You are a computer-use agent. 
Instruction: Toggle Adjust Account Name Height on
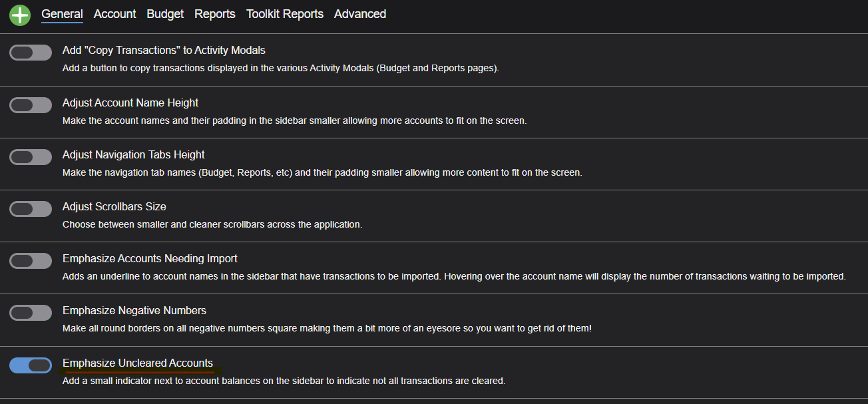point(30,104)
